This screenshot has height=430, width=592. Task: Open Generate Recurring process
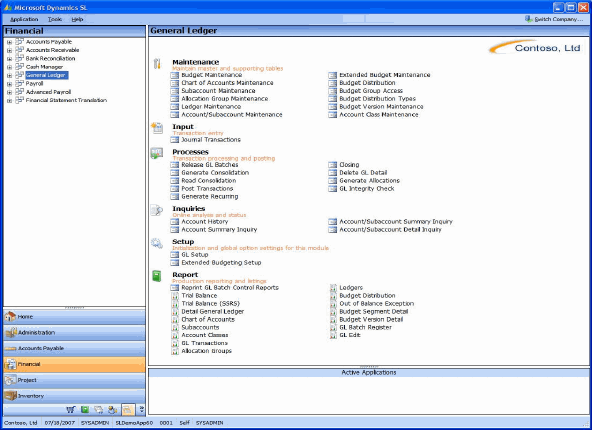tap(210, 197)
